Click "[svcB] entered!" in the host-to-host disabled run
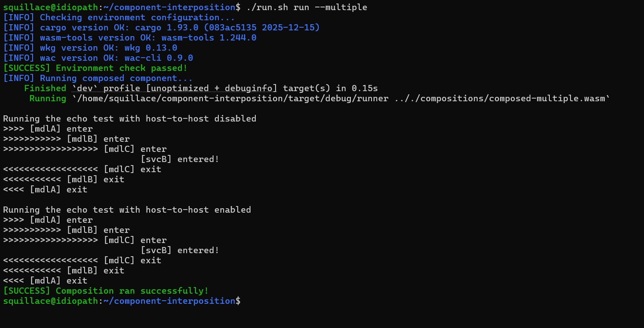 click(x=180, y=159)
